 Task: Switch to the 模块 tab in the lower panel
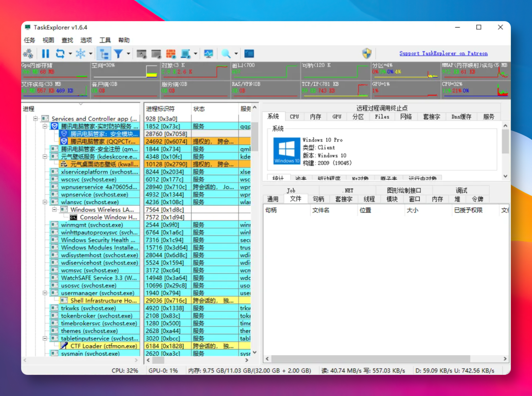click(x=391, y=199)
